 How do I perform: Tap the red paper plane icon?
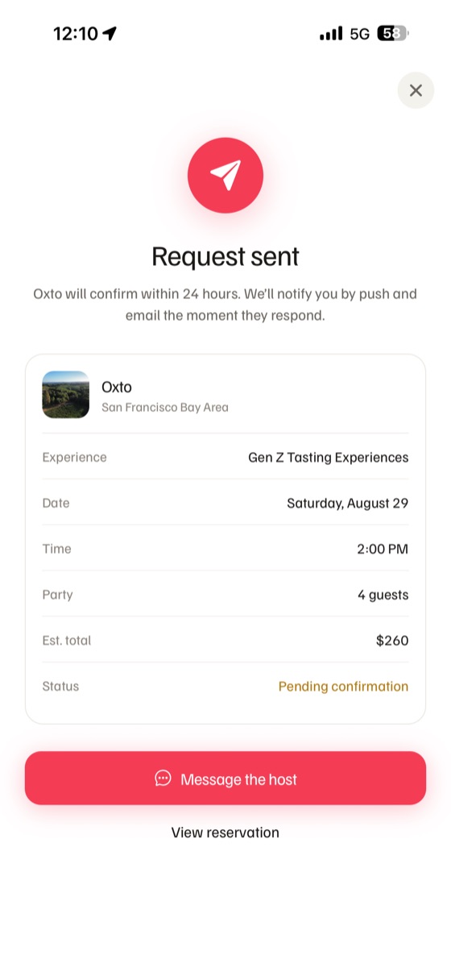[x=225, y=175]
